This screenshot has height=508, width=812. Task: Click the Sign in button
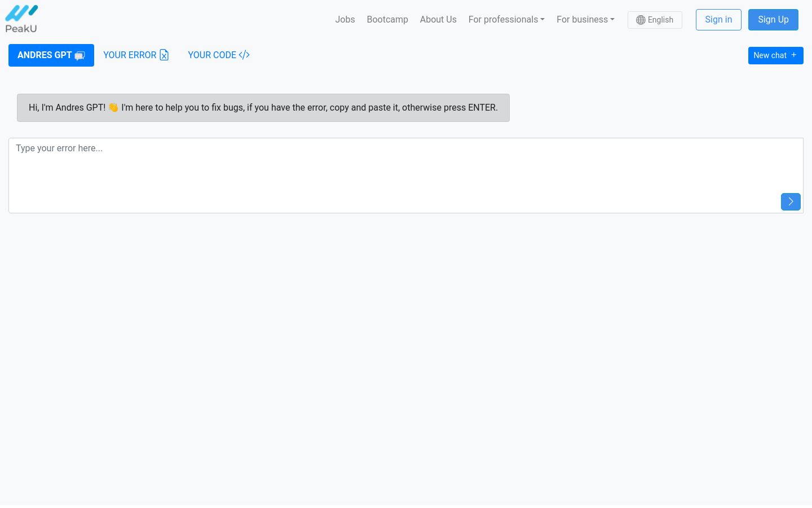718,20
